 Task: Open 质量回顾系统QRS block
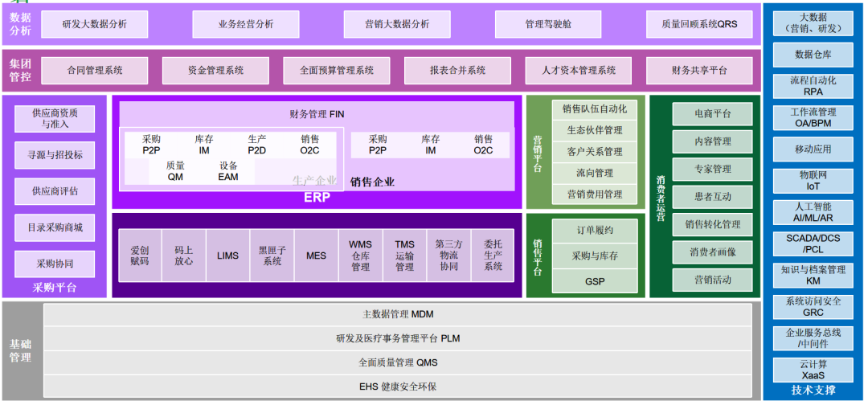click(699, 24)
